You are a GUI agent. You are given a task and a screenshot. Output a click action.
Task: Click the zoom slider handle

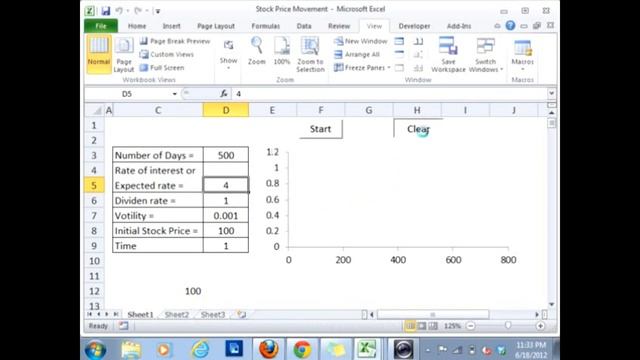(x=508, y=326)
